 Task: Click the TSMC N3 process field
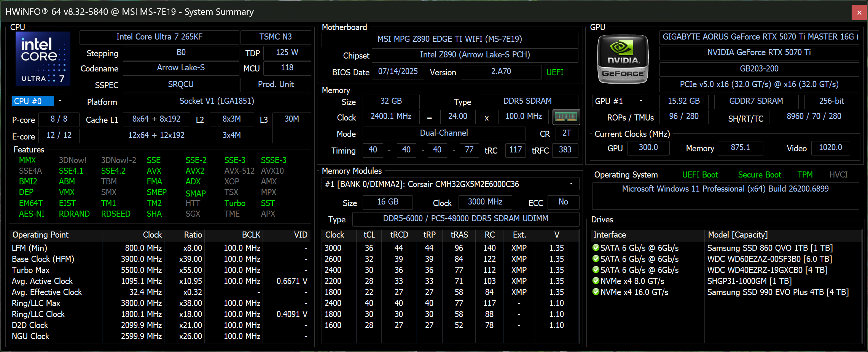coord(276,37)
